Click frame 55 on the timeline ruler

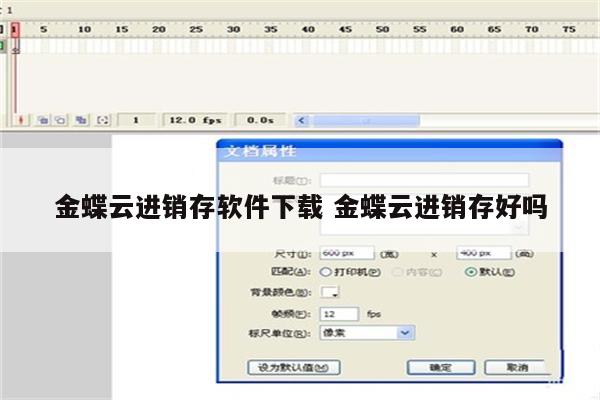[420, 29]
